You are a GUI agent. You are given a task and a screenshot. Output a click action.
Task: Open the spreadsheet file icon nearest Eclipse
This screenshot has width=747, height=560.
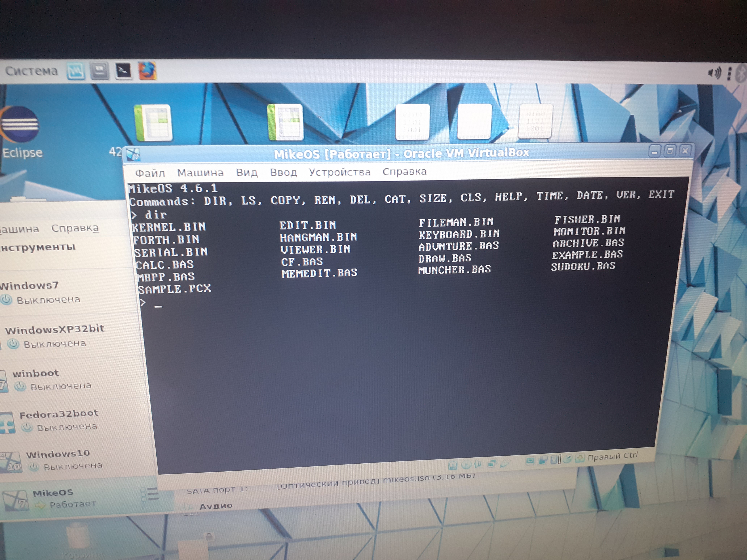tap(154, 122)
